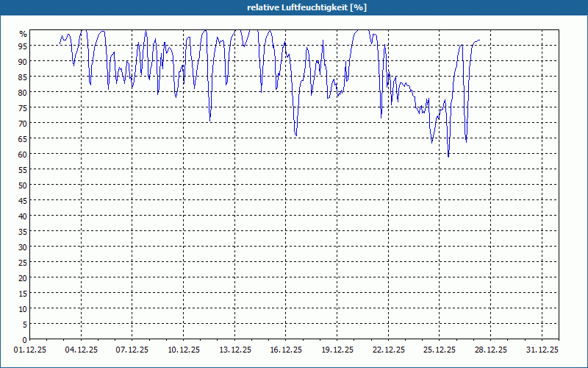Viewport: 588px width, 368px height.
Task: Click the 50 value on y-axis
Action: click(23, 185)
